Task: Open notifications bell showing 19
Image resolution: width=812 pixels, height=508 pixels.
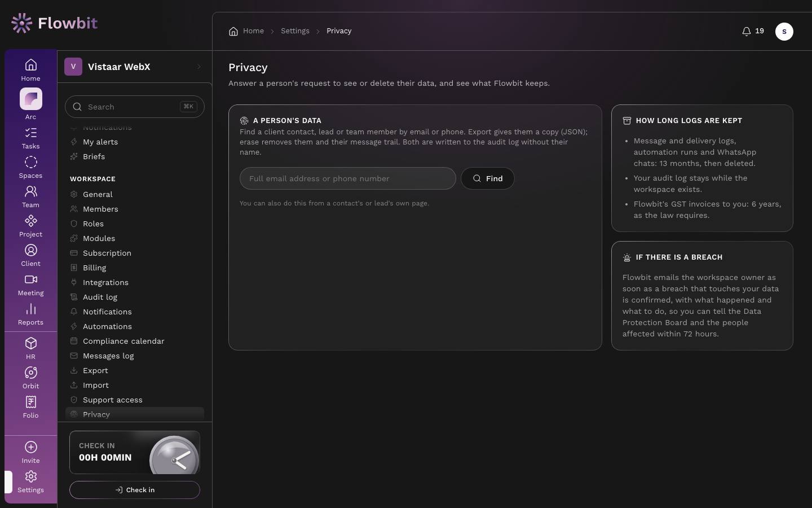Action: (x=753, y=31)
